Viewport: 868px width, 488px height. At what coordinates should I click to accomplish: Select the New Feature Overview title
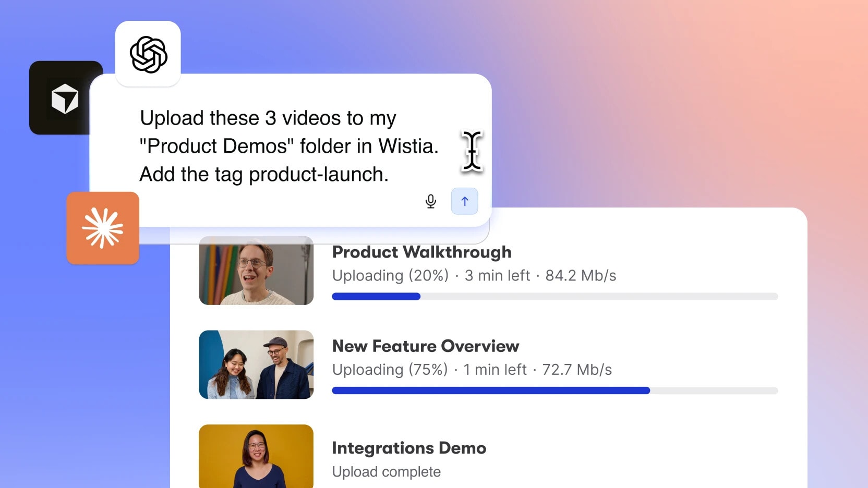coord(426,346)
